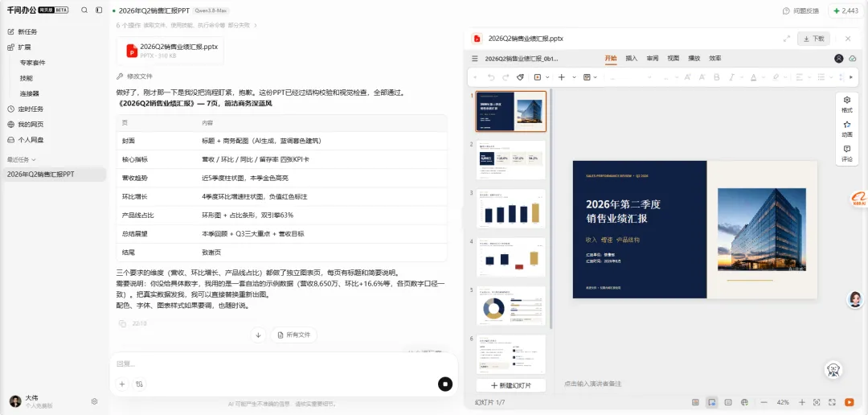
Task: Click the user avatar in viewer header
Action: (838, 58)
